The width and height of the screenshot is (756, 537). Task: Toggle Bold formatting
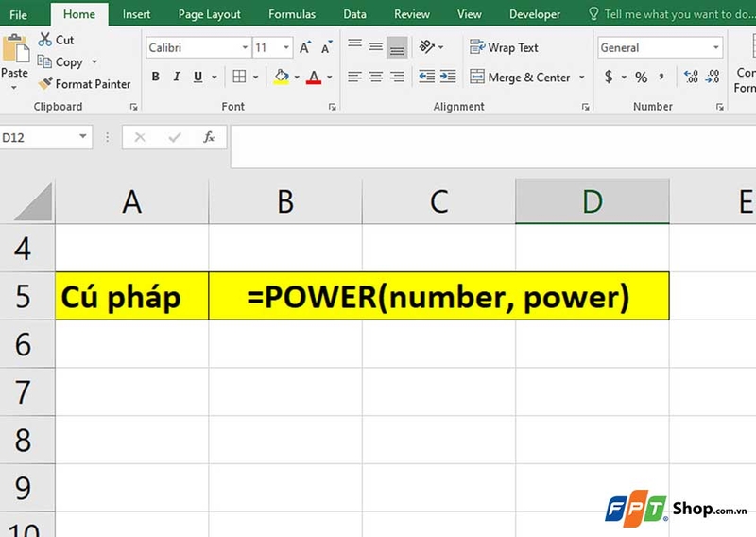155,77
